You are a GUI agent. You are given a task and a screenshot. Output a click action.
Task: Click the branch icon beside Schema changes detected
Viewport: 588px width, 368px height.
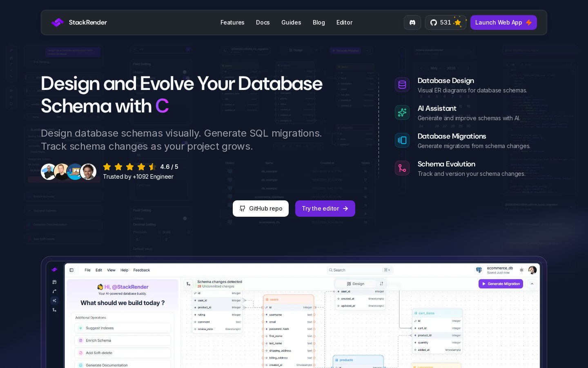coord(188,284)
